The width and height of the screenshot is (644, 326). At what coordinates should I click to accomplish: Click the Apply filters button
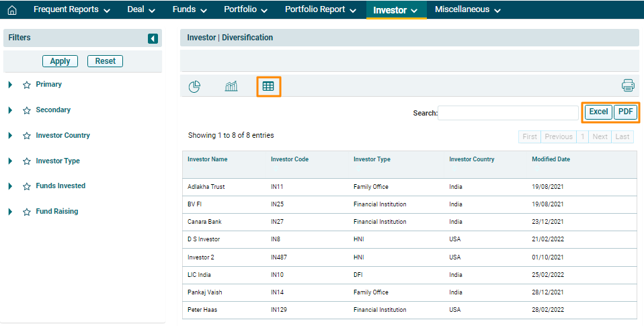tap(60, 61)
